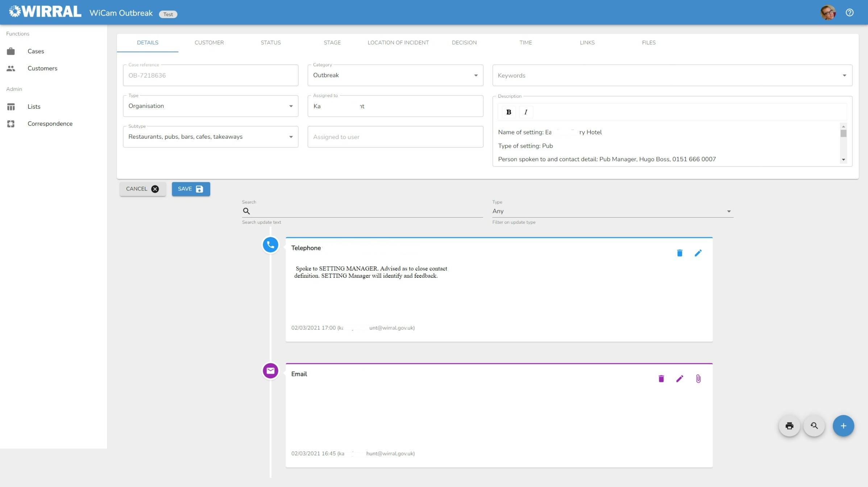Screen dimensions: 868x487
Task: Delete the Email update
Action: (661, 378)
